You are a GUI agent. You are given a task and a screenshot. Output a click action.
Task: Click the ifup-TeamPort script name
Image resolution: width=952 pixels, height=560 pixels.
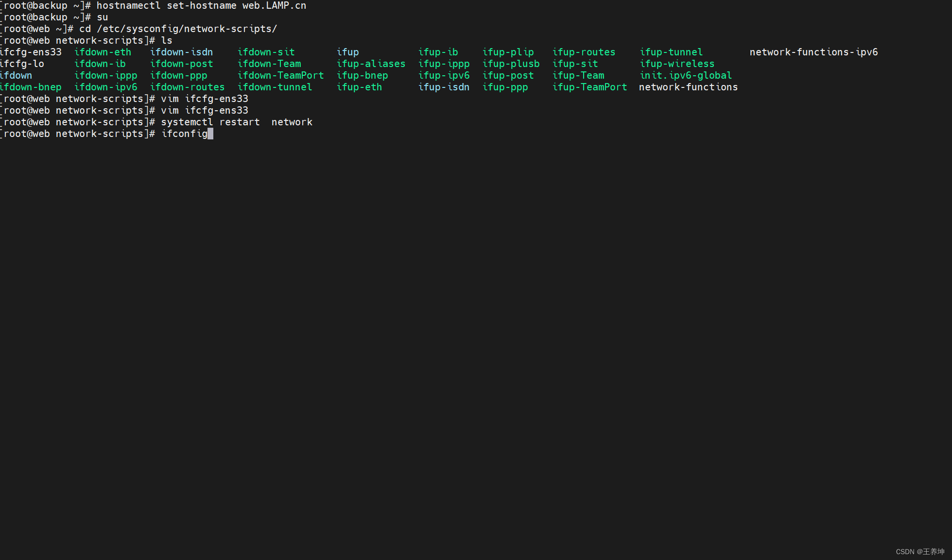point(589,87)
